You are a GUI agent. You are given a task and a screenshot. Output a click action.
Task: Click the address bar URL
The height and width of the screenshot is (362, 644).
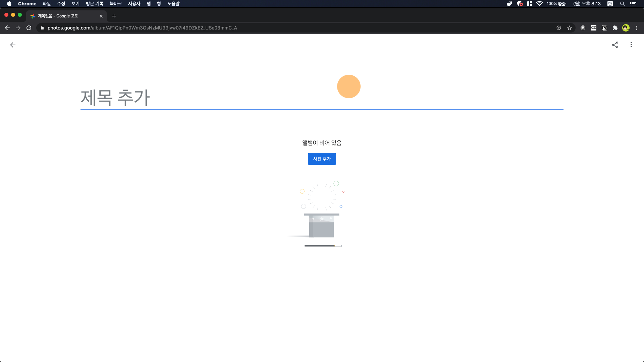(x=142, y=28)
